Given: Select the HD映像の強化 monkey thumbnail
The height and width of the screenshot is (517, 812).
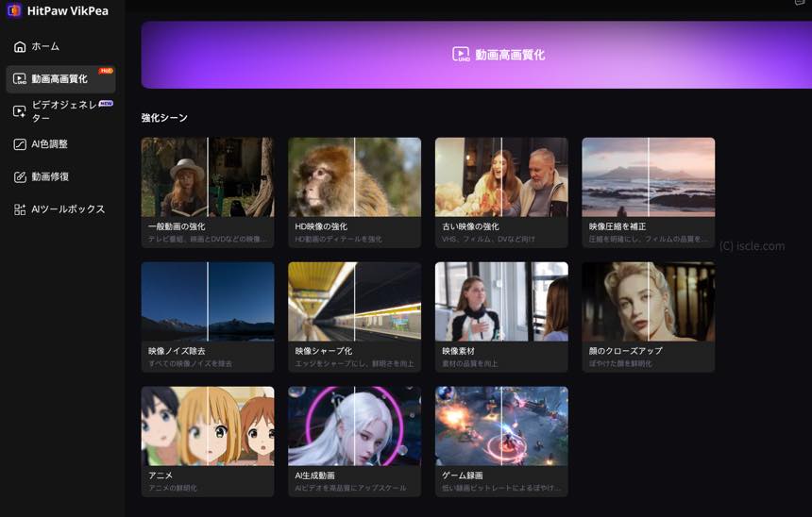Looking at the screenshot, I should pos(355,177).
